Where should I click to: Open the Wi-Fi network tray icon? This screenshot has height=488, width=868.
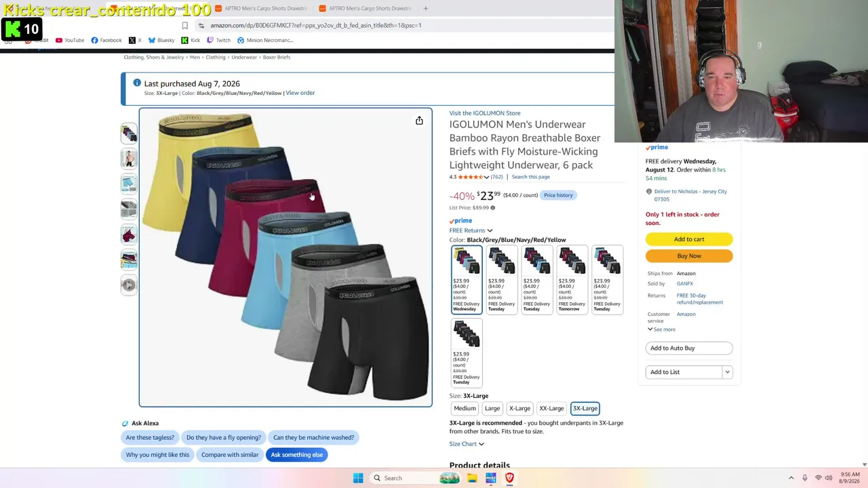point(818,478)
